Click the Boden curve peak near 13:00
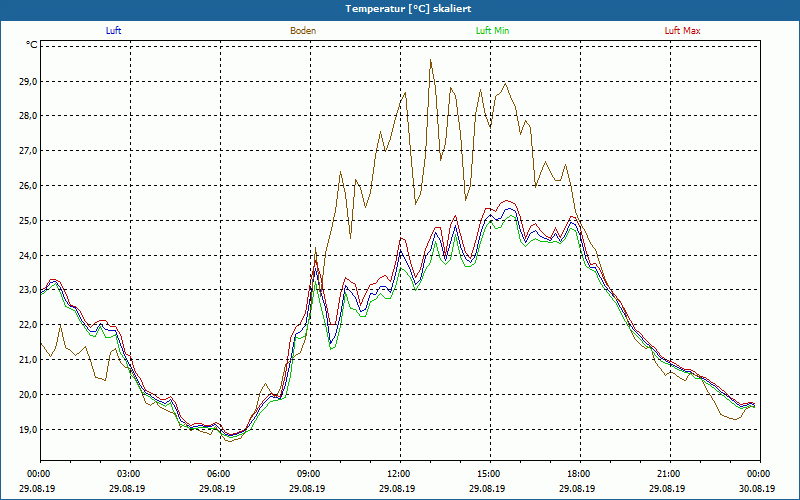Viewport: 800px width, 500px height. pyautogui.click(x=431, y=60)
